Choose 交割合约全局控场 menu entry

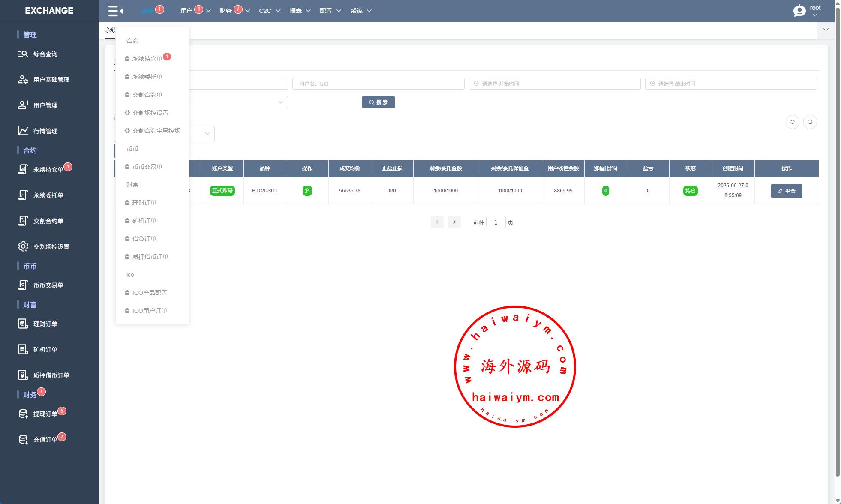pyautogui.click(x=156, y=131)
